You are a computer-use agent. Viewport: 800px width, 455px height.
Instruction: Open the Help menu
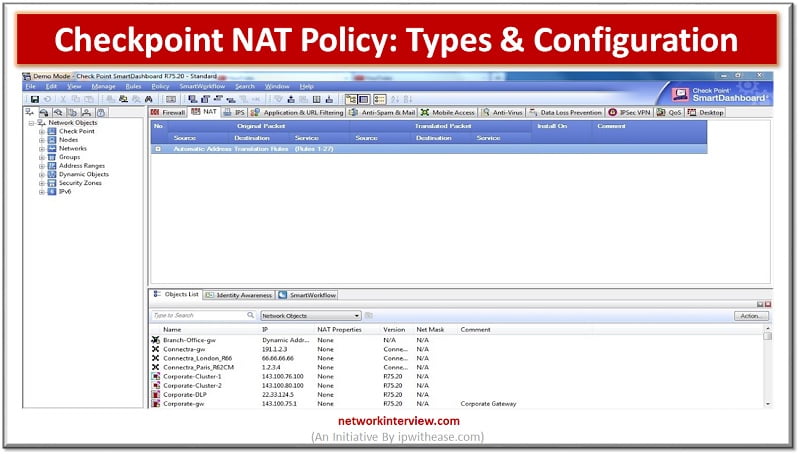(307, 86)
